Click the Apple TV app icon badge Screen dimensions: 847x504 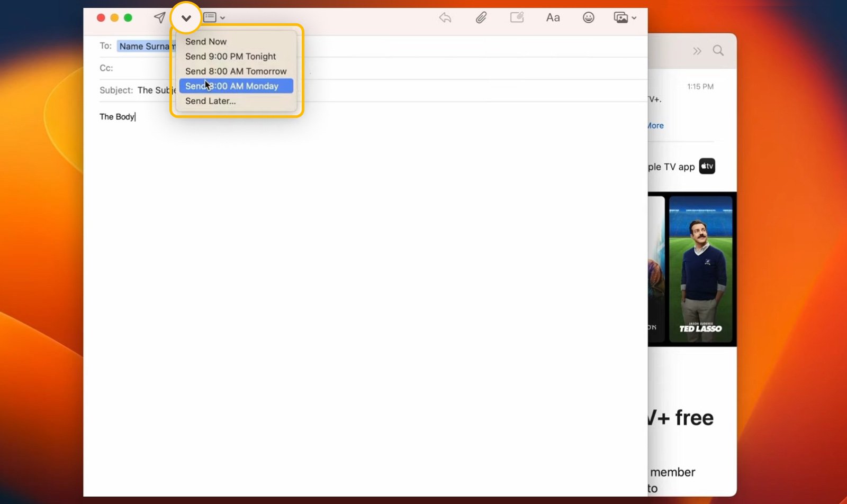[x=707, y=166]
